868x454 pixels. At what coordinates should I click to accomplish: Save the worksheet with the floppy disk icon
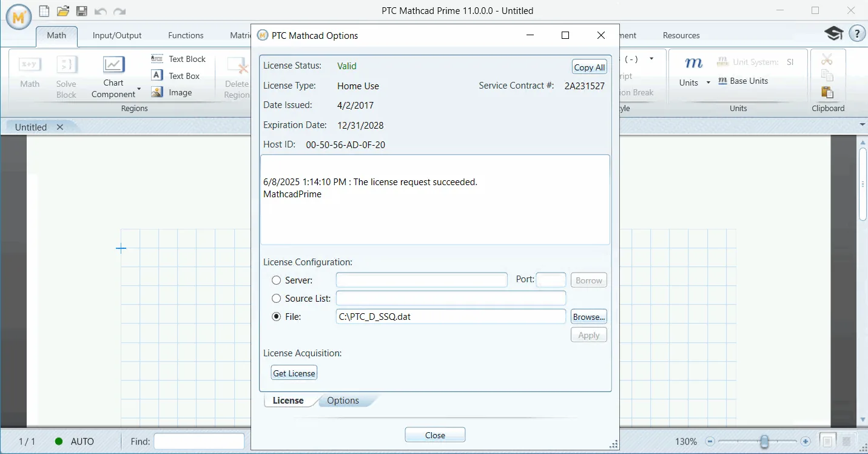pyautogui.click(x=81, y=11)
